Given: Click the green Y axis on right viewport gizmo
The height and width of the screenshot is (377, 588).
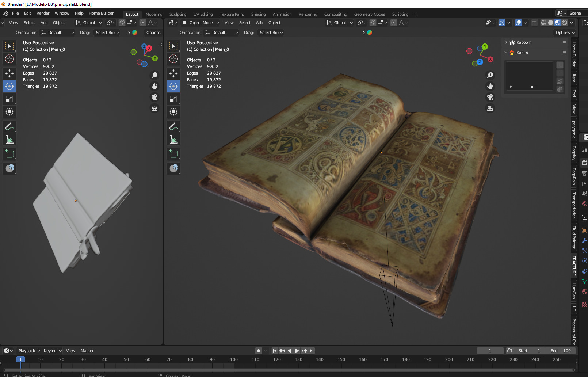Looking at the screenshot, I should tap(485, 47).
